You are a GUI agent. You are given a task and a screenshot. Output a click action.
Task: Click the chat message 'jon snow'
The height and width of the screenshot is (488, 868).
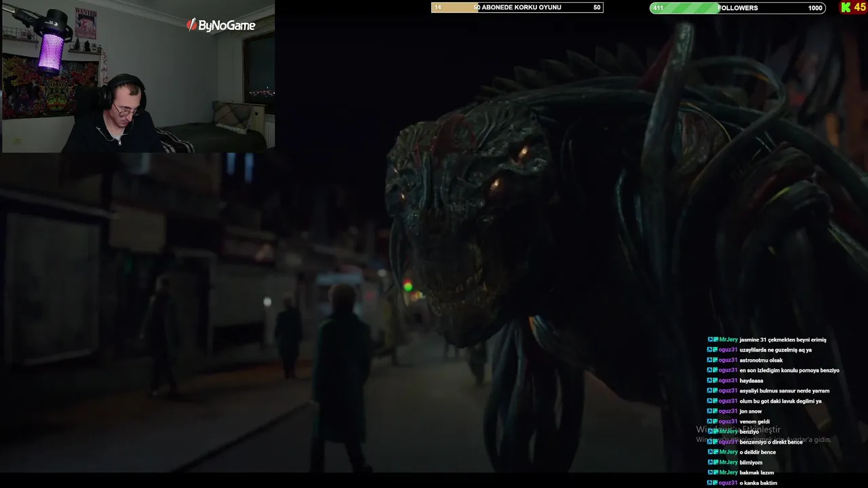coord(751,411)
